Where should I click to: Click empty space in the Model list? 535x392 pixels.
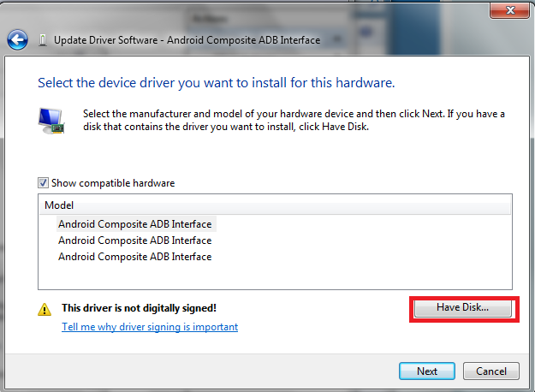click(342, 274)
